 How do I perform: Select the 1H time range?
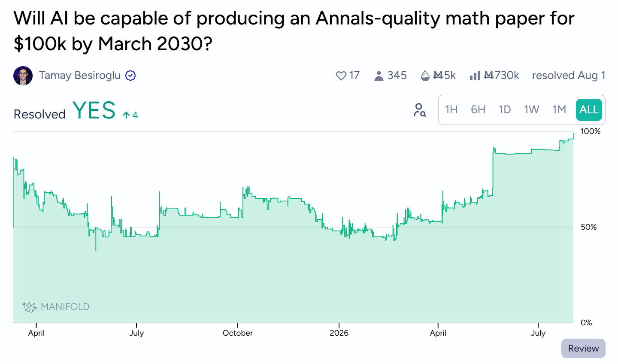(451, 110)
